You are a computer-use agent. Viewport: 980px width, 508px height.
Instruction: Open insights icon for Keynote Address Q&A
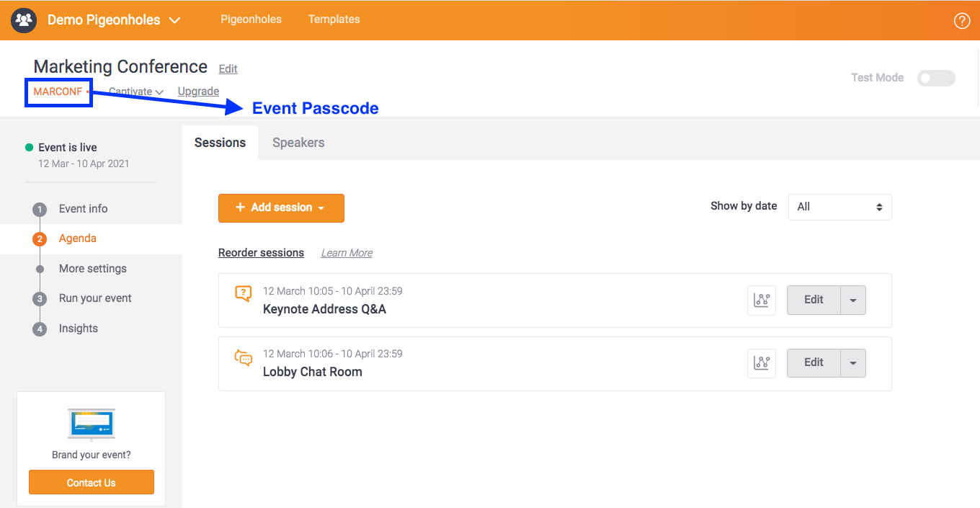pyautogui.click(x=762, y=300)
